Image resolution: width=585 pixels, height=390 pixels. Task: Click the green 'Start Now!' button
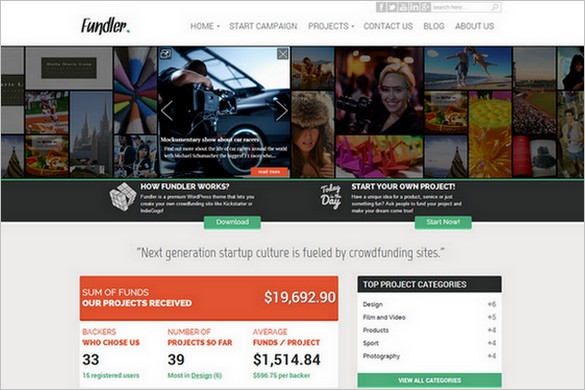click(x=443, y=222)
